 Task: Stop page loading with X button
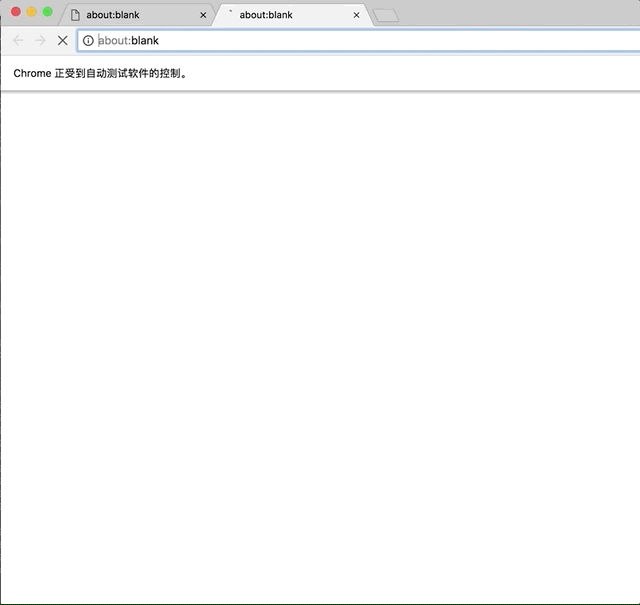[62, 40]
